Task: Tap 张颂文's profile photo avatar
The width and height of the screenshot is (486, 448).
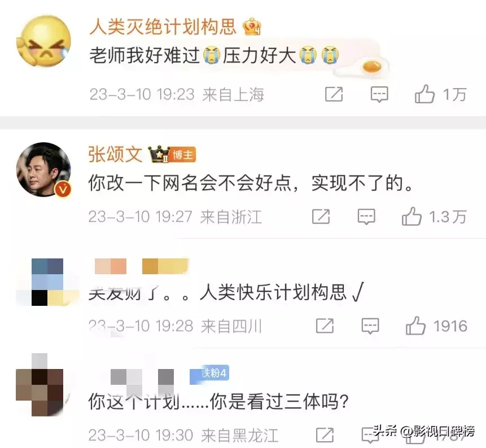Action: coord(43,169)
